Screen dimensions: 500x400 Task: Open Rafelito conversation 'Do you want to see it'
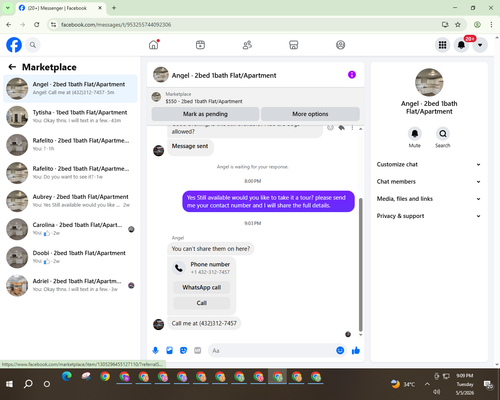click(x=70, y=173)
